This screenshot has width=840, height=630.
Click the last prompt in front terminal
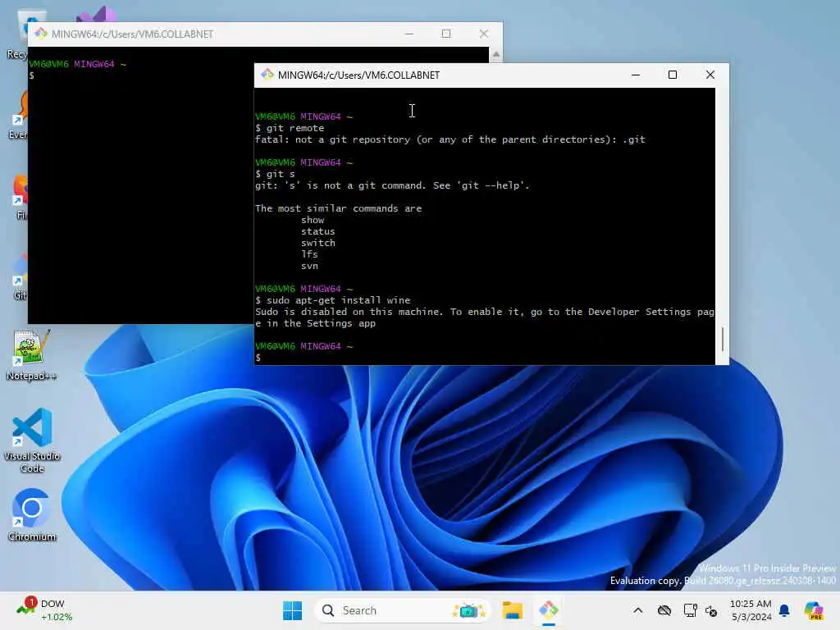click(304, 352)
